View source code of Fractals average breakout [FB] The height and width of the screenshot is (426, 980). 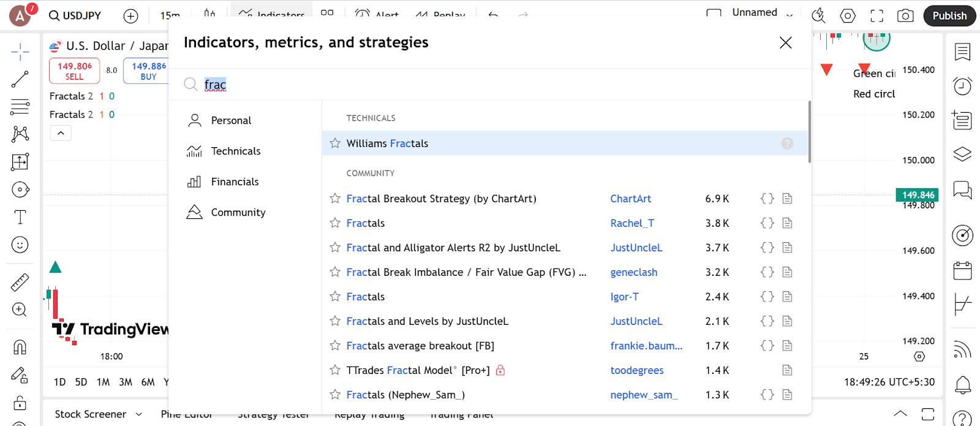pos(767,345)
